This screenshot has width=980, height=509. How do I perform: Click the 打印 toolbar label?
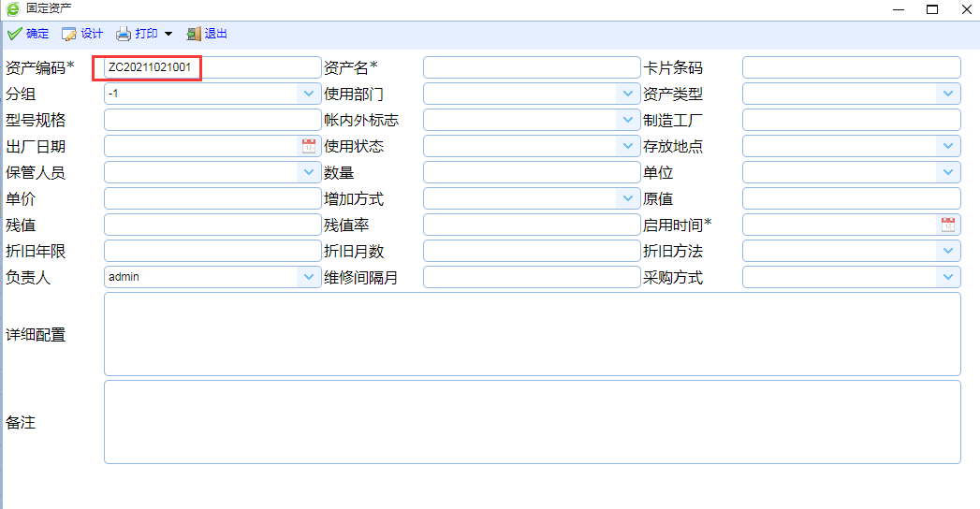click(x=146, y=34)
